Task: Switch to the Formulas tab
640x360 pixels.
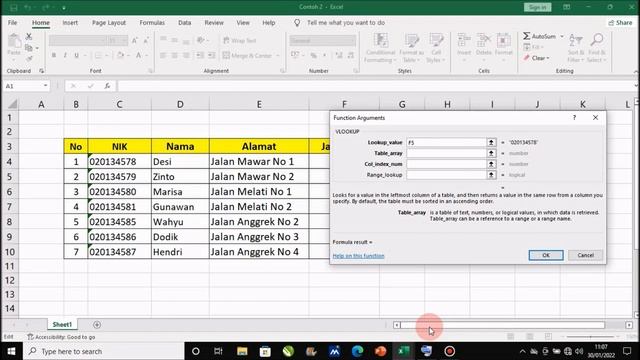Action: tap(152, 23)
